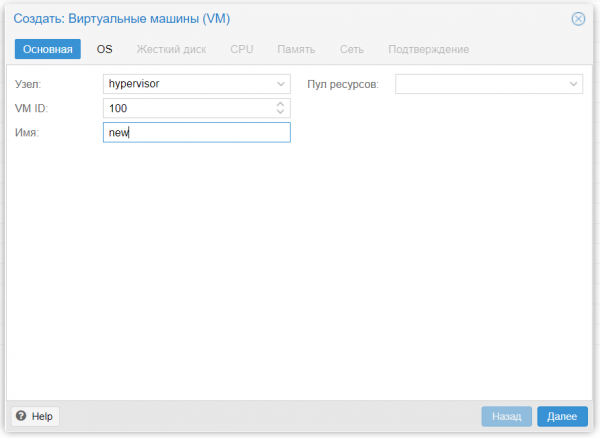Focus the Имя field containing new
This screenshot has height=438, width=600.
point(196,133)
